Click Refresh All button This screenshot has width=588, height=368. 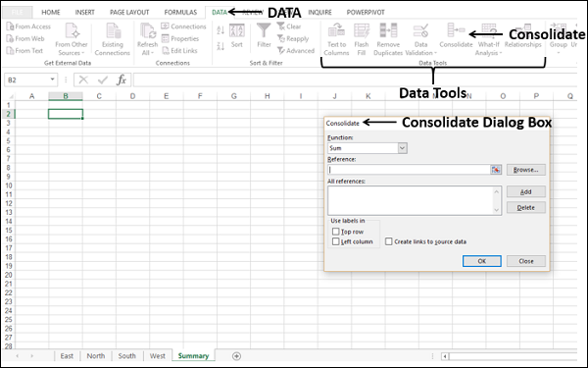point(147,39)
